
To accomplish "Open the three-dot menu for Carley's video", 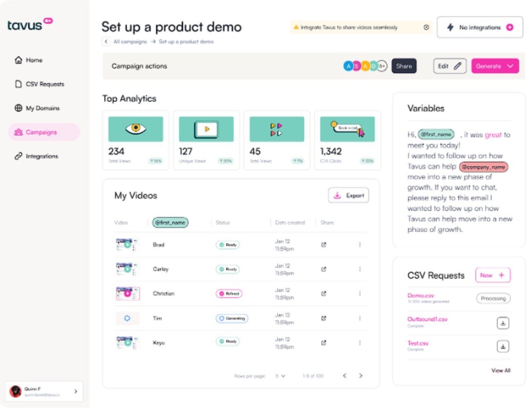I will [360, 269].
